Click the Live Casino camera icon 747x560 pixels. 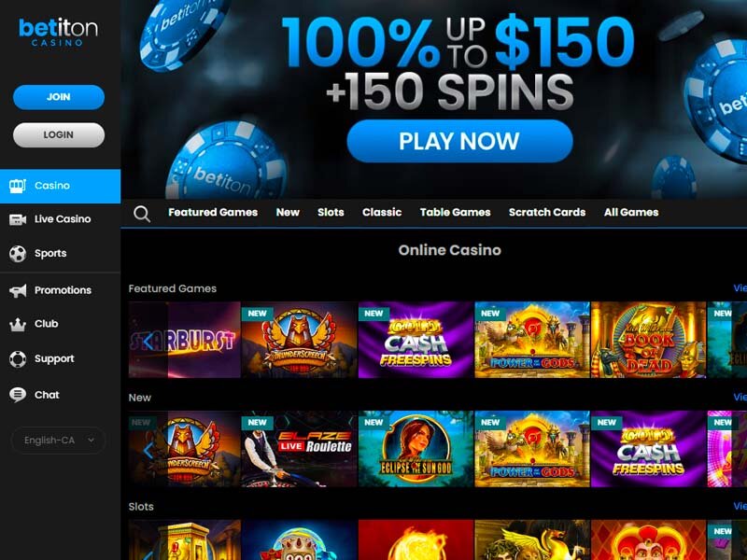(18, 219)
